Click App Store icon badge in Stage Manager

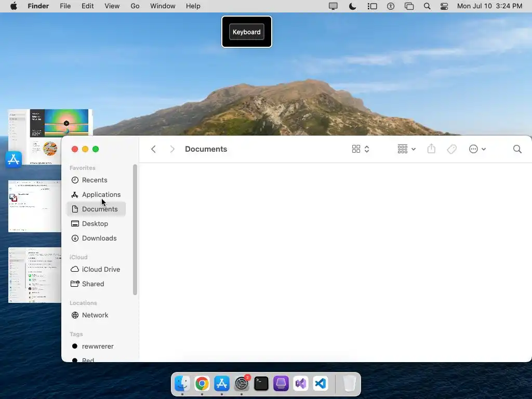click(14, 159)
